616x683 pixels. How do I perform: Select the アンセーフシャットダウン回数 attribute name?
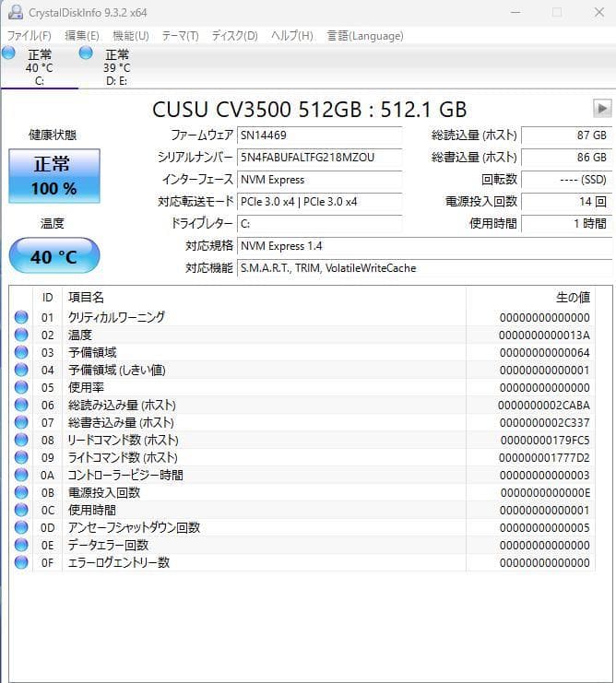pyautogui.click(x=135, y=527)
